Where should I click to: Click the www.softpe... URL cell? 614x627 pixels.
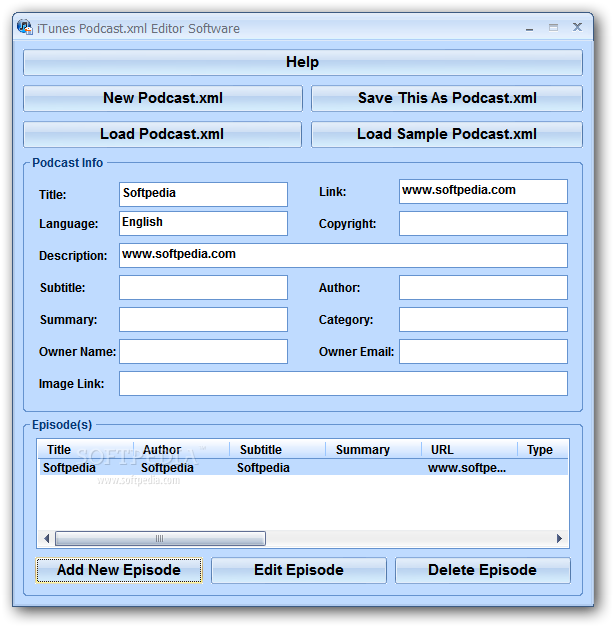tap(467, 468)
